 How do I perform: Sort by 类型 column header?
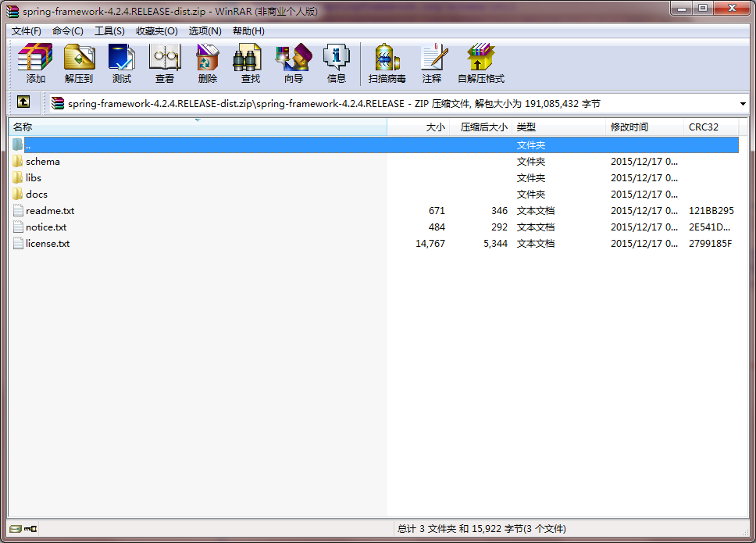(558, 127)
